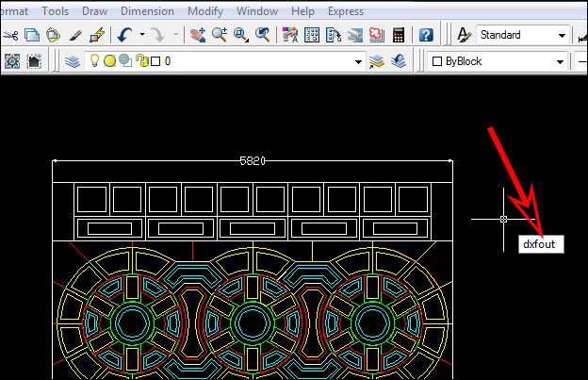Open the Help menu
588x380 pixels.
coord(302,11)
